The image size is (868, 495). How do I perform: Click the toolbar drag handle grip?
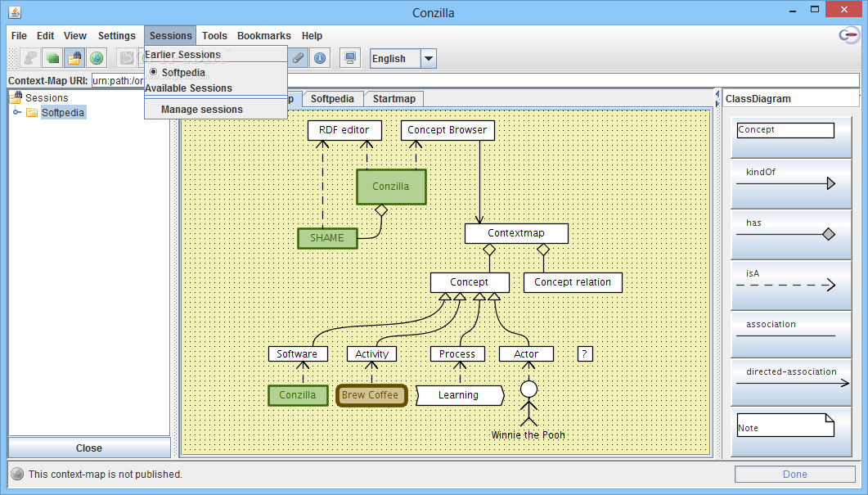click(13, 58)
